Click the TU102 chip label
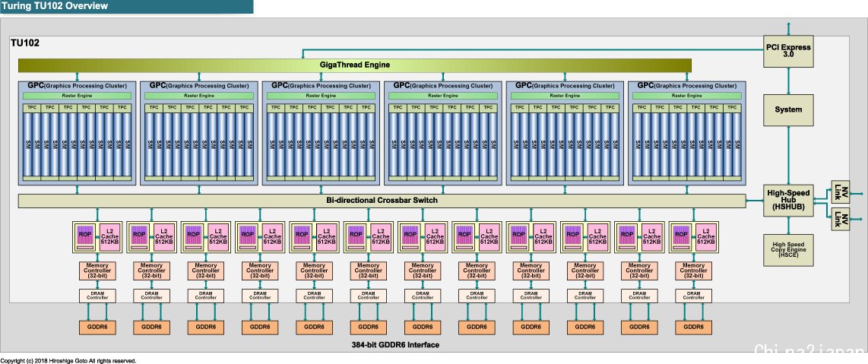The image size is (868, 364). [x=25, y=43]
